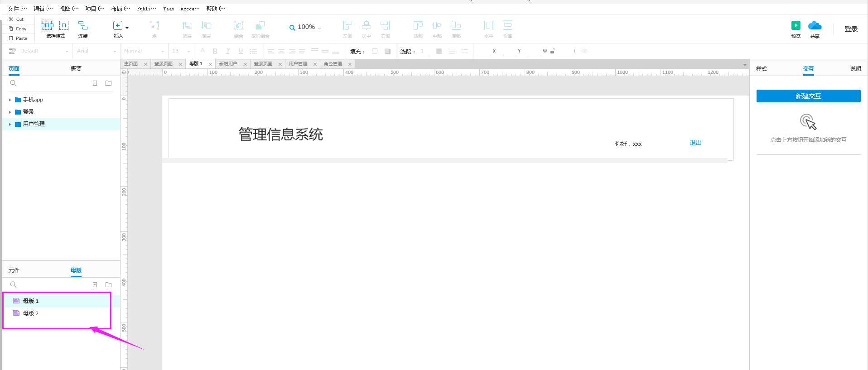Click the text color A icon

point(203,51)
